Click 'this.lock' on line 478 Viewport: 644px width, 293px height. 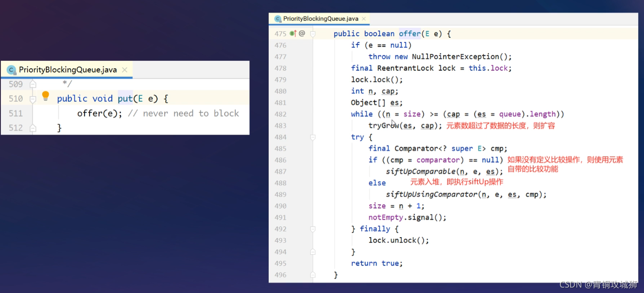(488, 68)
